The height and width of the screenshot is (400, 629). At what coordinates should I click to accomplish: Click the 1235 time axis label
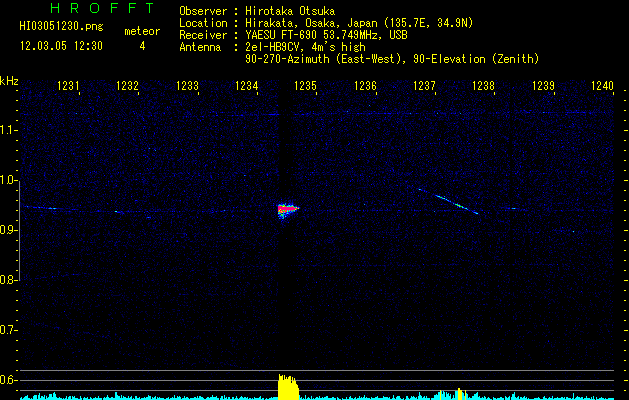pyautogui.click(x=305, y=86)
